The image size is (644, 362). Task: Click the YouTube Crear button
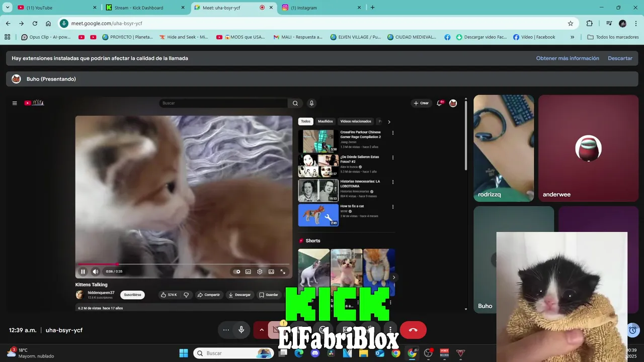(421, 103)
